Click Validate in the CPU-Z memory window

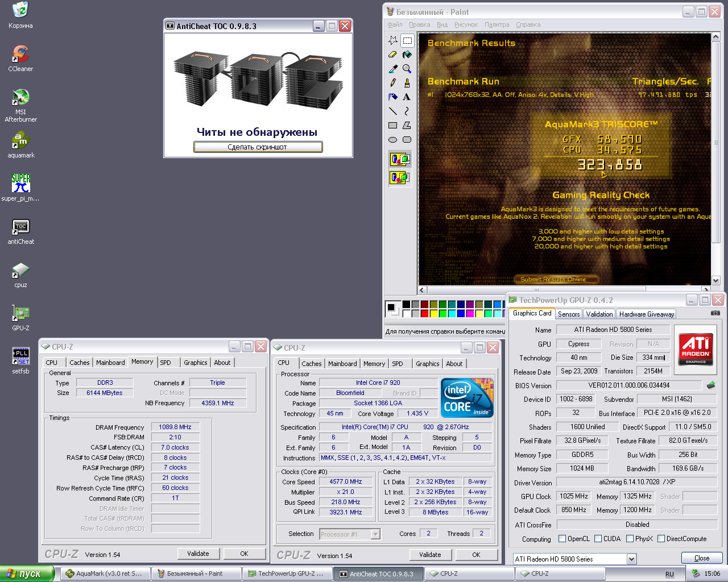198,554
